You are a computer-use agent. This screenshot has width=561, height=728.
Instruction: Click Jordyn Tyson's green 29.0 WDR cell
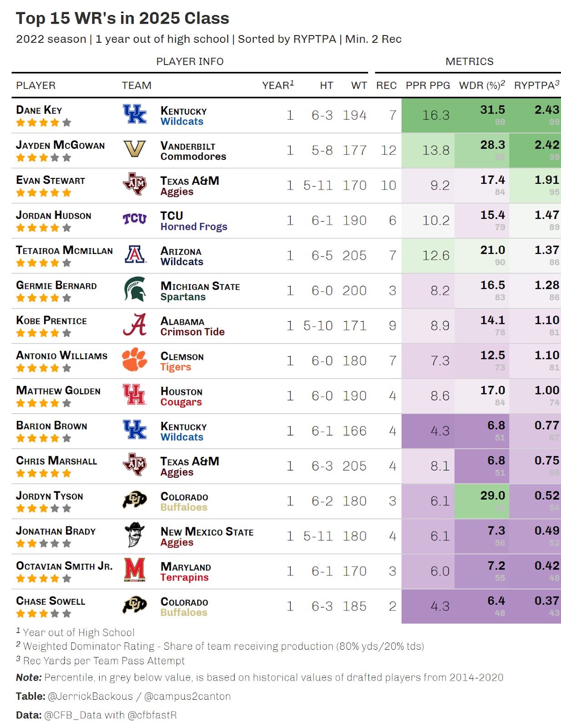(x=482, y=501)
